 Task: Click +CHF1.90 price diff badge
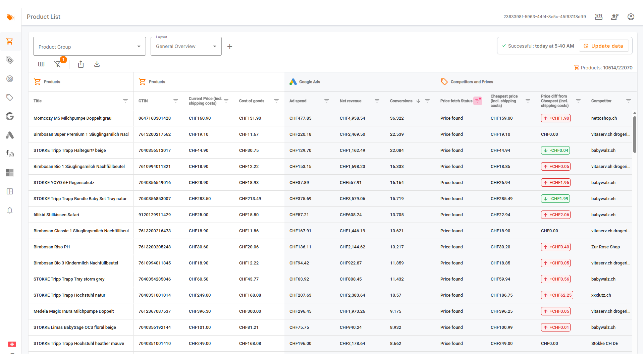[556, 118]
